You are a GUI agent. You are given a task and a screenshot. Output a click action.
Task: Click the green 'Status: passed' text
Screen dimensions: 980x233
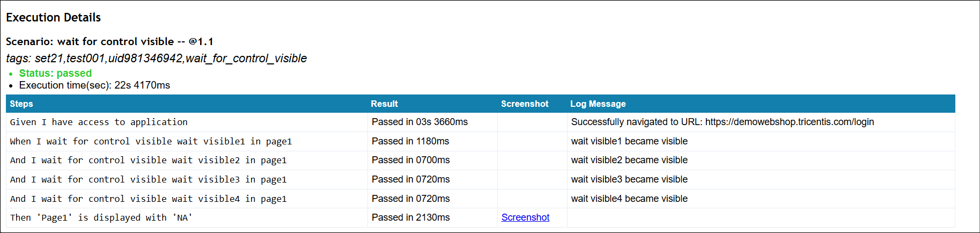click(55, 73)
